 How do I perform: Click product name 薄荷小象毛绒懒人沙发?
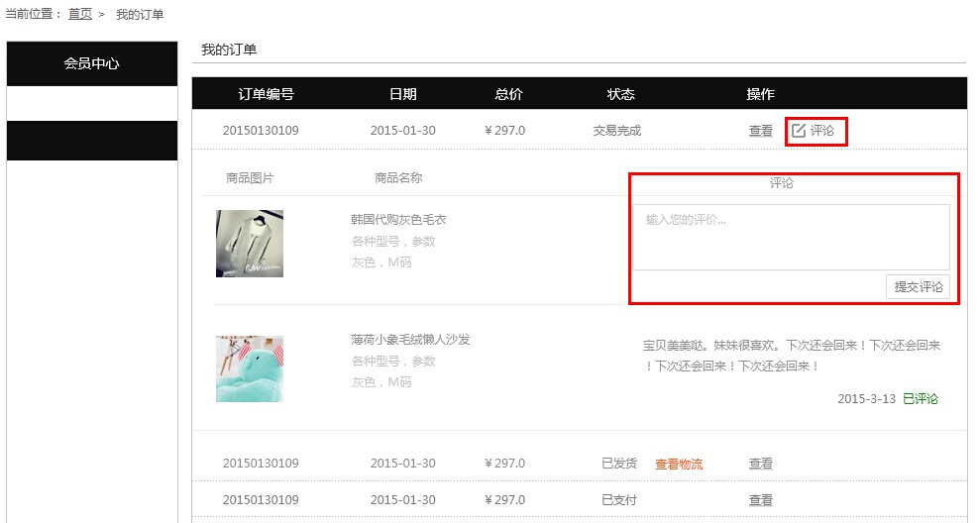410,340
